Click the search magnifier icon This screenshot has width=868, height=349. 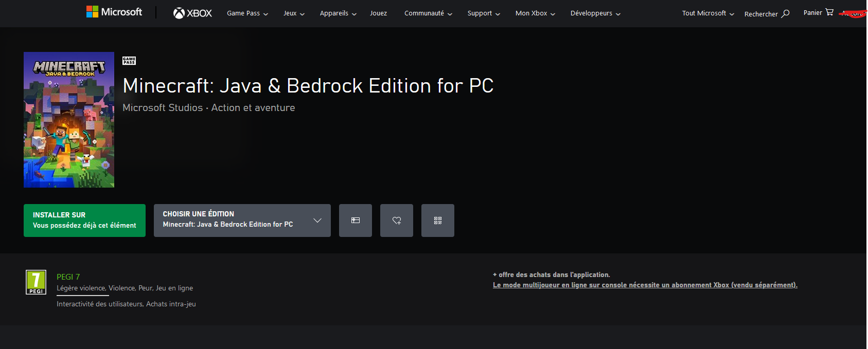[x=785, y=14]
